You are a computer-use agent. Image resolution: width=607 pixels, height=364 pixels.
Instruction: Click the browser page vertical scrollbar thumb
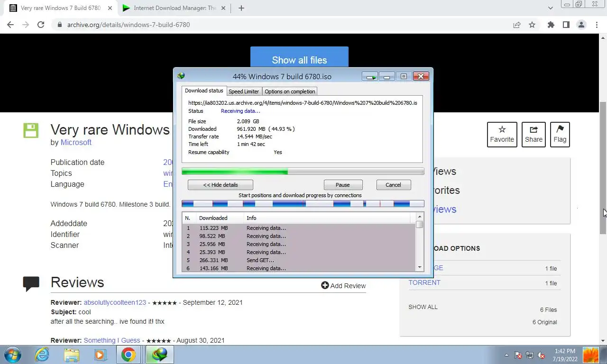(603, 168)
